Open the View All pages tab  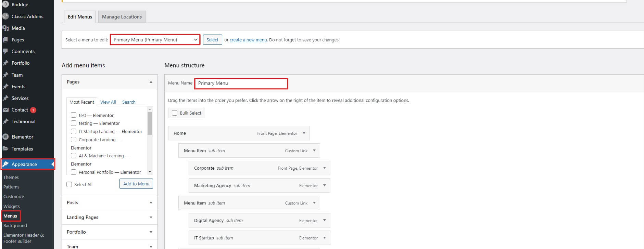tap(108, 102)
